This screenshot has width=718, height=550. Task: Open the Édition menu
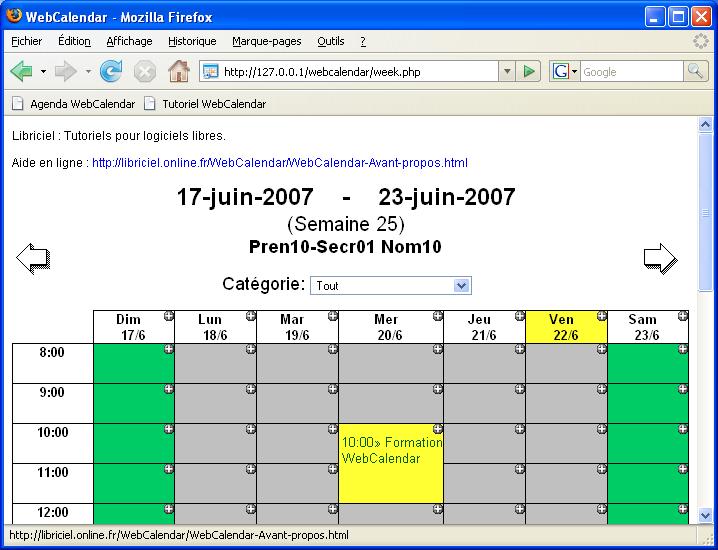(74, 41)
